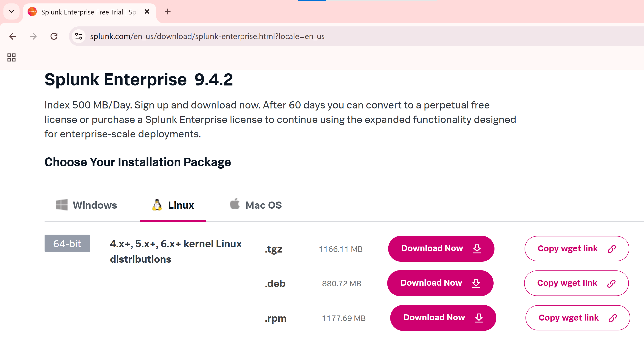Click the Windows logo icon
Viewport: 644px width, 338px height.
pos(62,205)
